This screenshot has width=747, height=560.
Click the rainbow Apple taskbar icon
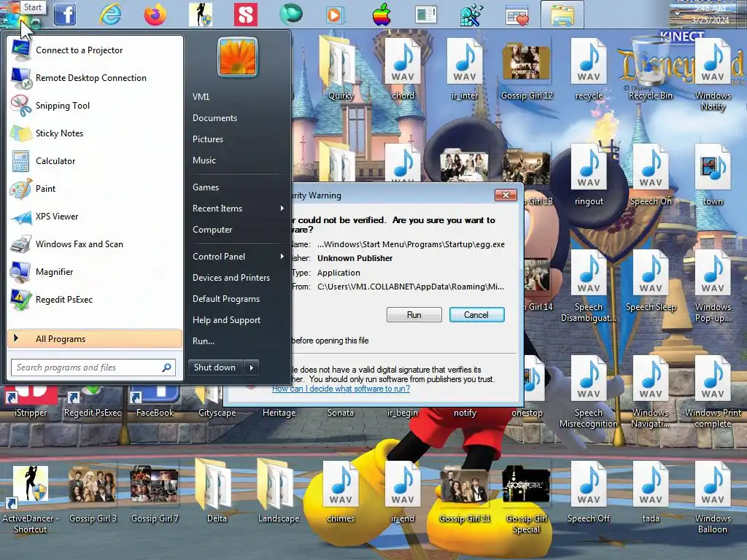point(382,15)
